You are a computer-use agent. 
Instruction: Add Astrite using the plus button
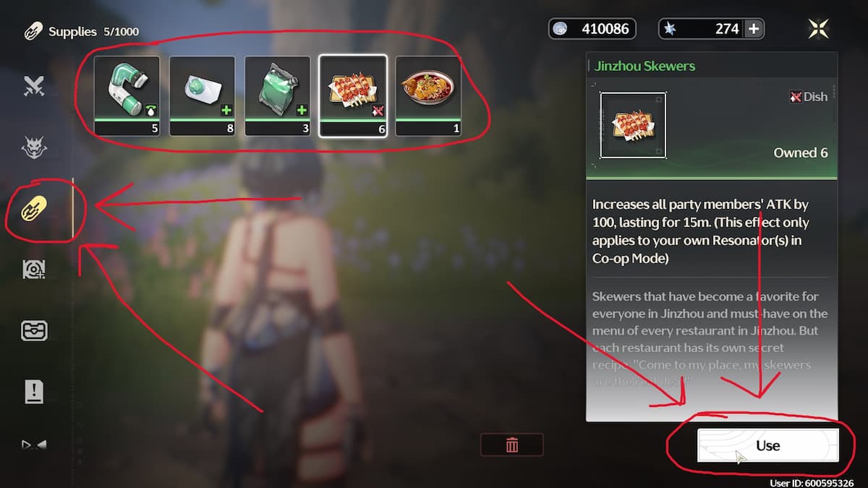(x=754, y=29)
